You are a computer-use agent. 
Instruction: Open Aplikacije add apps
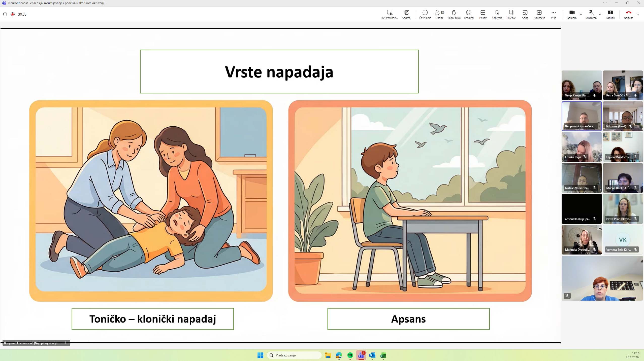[539, 14]
